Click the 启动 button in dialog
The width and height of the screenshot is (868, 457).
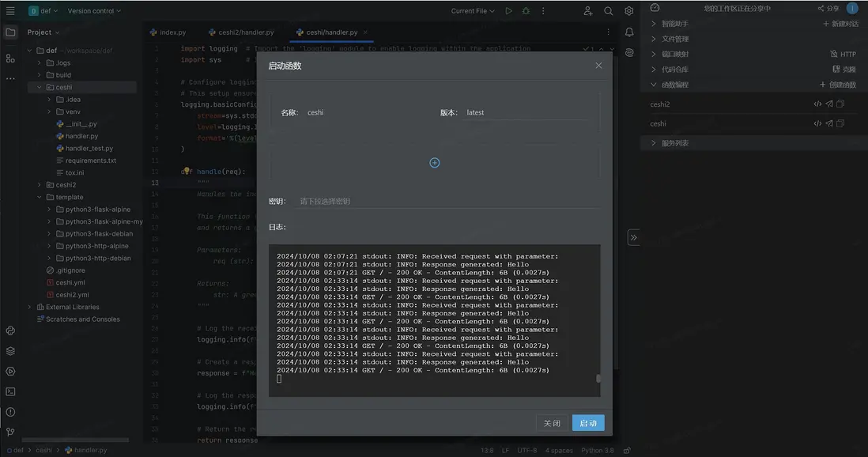click(588, 423)
